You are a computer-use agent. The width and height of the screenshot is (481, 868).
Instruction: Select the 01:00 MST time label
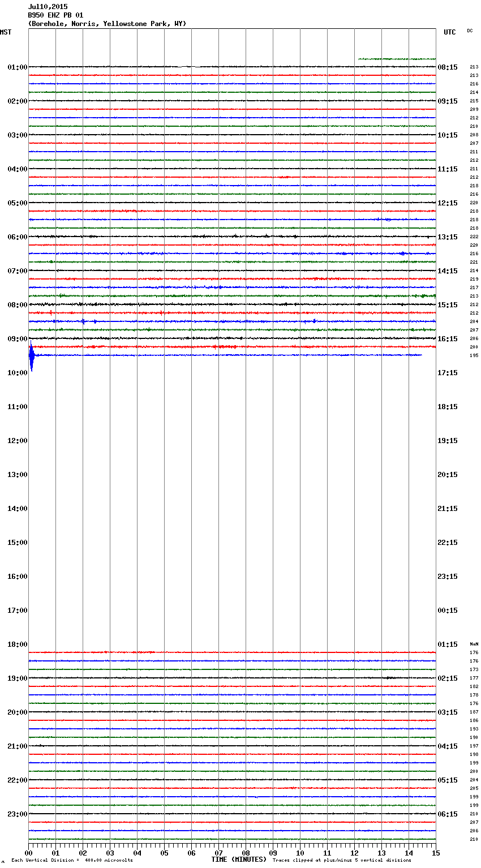click(x=18, y=67)
